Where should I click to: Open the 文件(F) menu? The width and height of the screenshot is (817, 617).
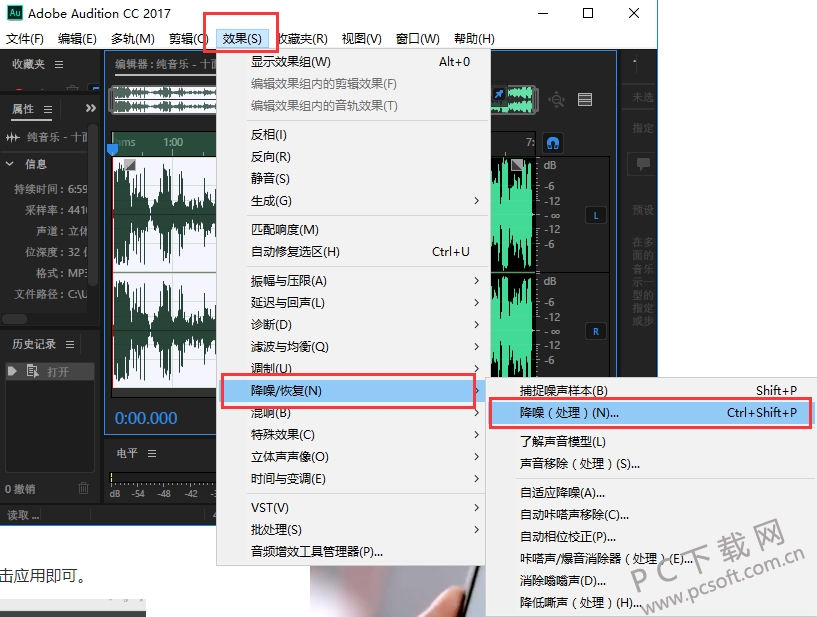(x=24, y=39)
